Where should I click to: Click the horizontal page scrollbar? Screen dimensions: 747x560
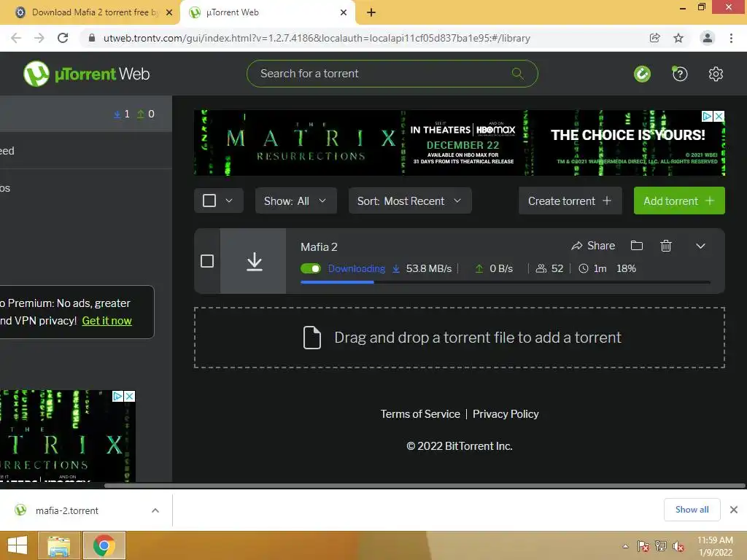tap(425, 486)
